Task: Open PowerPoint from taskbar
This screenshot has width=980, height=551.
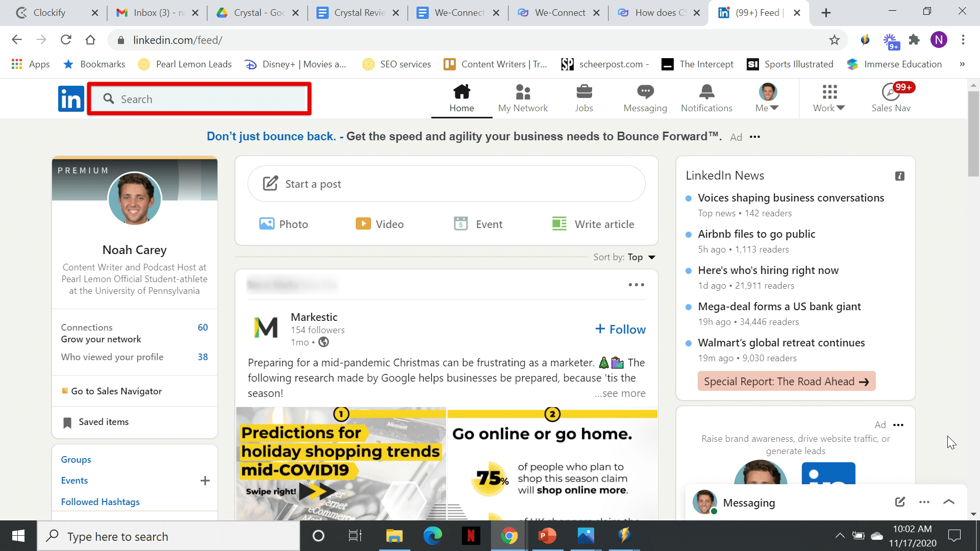Action: point(547,536)
